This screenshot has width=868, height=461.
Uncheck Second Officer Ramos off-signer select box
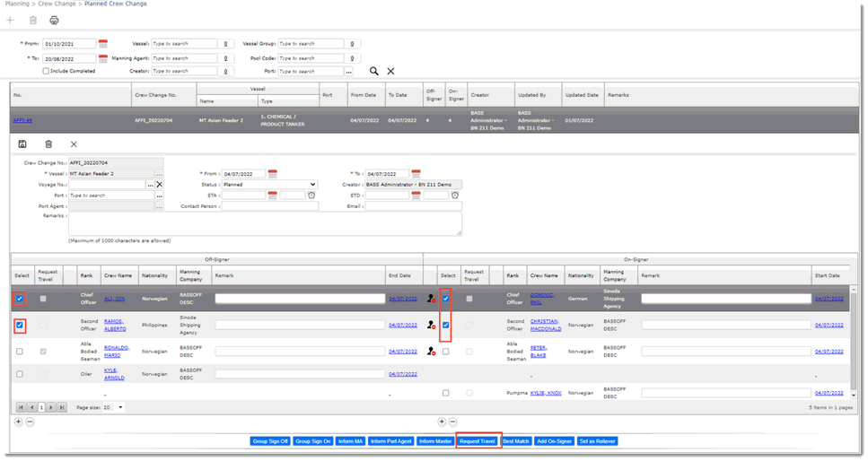pos(20,326)
